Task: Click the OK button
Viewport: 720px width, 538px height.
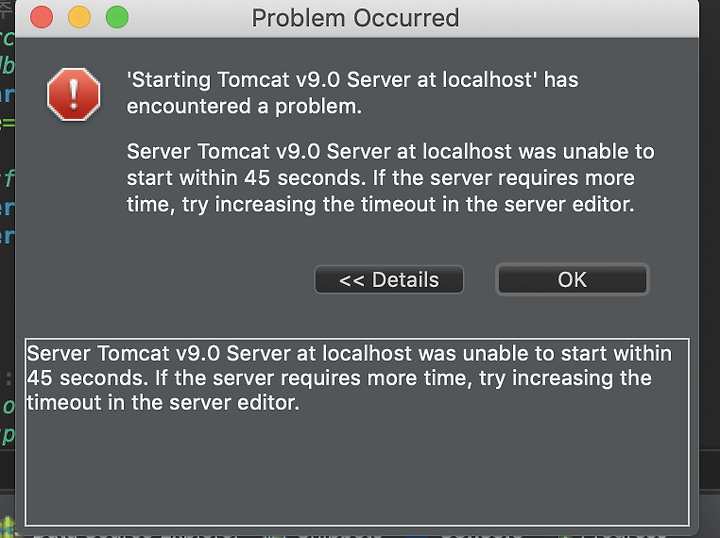Action: pyautogui.click(x=572, y=279)
